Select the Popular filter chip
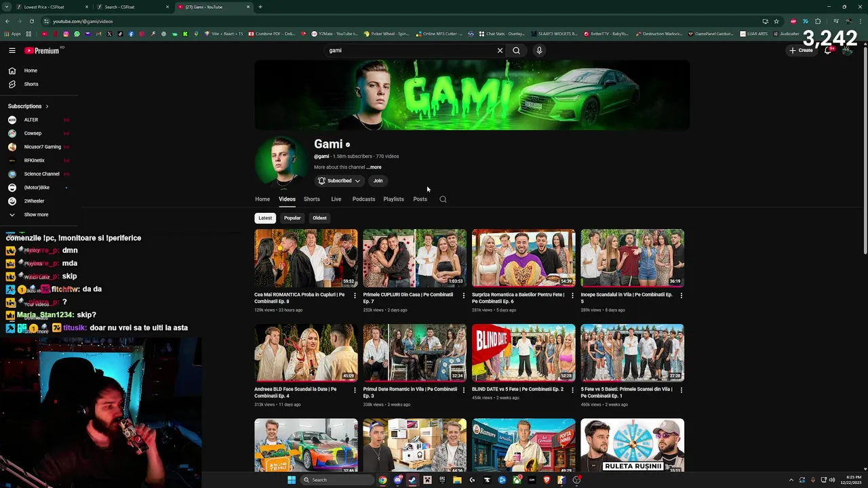The width and height of the screenshot is (868, 488). tap(292, 218)
